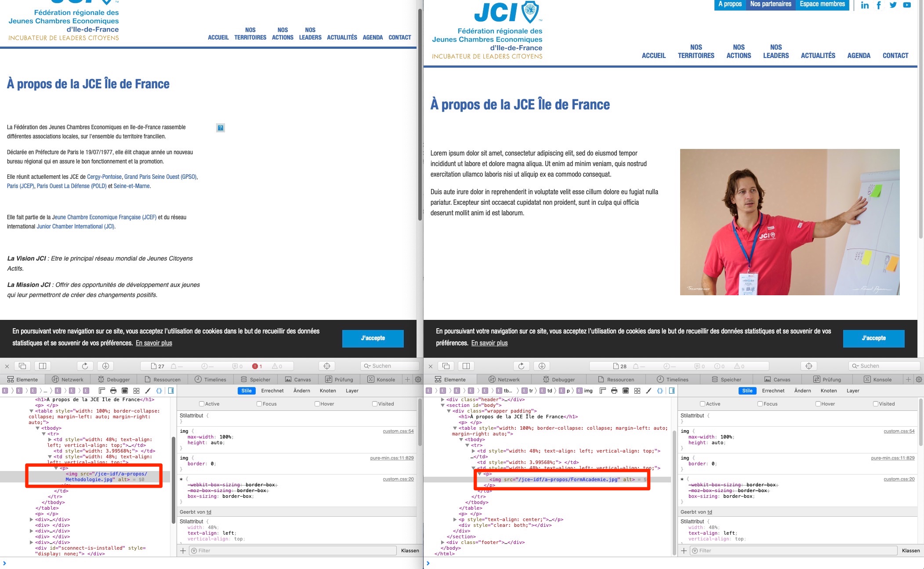Open Espace membres button on right page

823,4
